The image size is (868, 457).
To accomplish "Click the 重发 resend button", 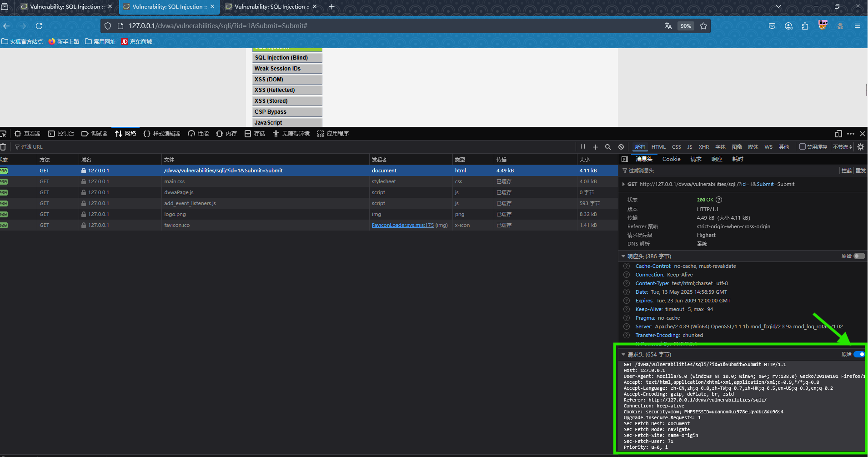I will pos(861,171).
